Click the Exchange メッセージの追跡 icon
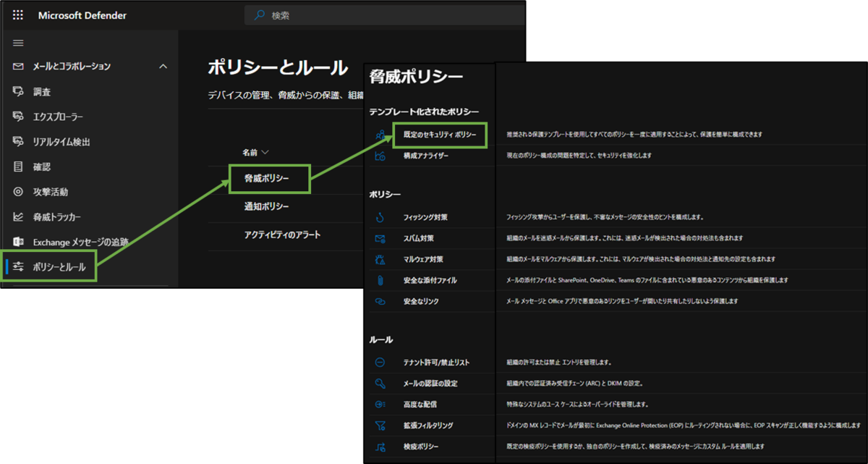868x464 pixels. coord(18,242)
